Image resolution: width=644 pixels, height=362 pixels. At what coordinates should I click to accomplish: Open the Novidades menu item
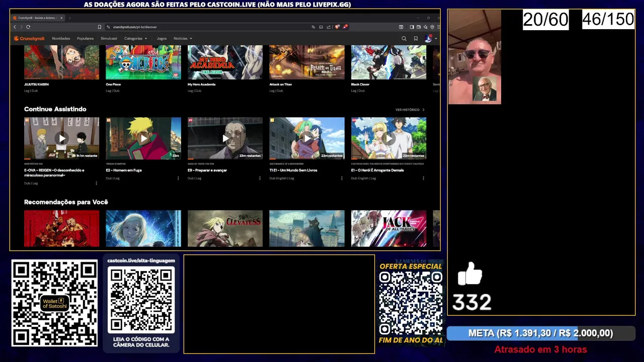coord(61,38)
